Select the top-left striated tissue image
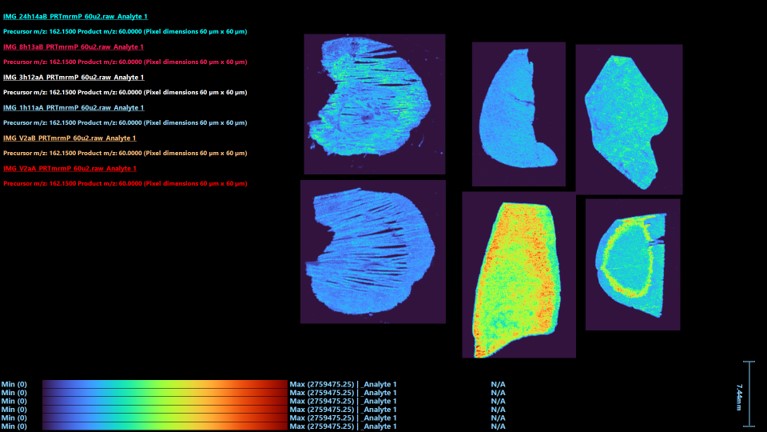Viewport: 767px width, 432px height. click(373, 104)
